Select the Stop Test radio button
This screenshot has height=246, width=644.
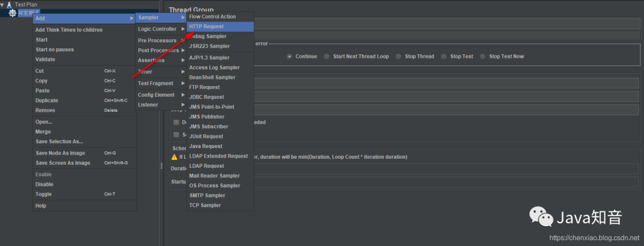tap(444, 56)
